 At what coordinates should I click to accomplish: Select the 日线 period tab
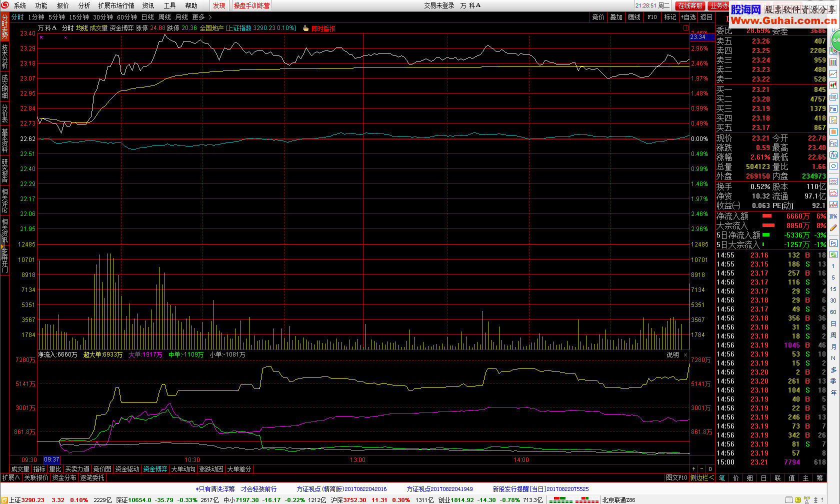coord(148,17)
